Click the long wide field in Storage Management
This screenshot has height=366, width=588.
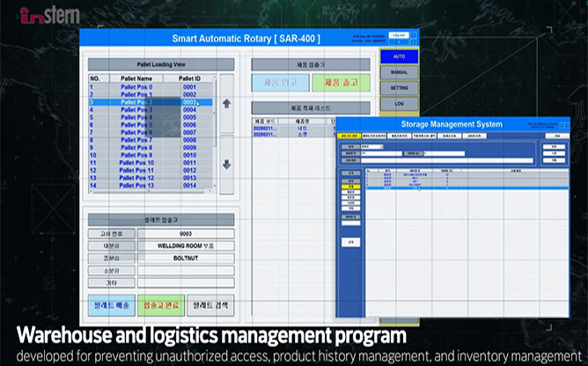click(x=447, y=160)
